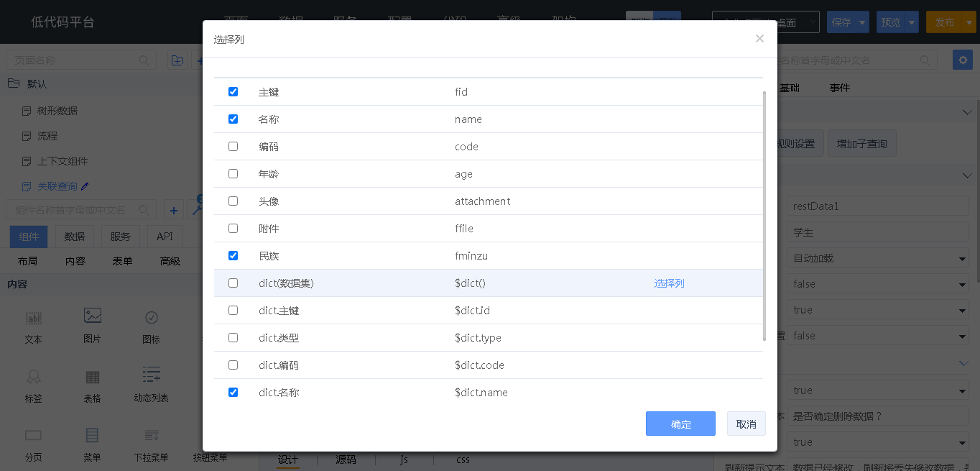Check the 年龄 age checkbox
980x471 pixels.
[x=233, y=174]
